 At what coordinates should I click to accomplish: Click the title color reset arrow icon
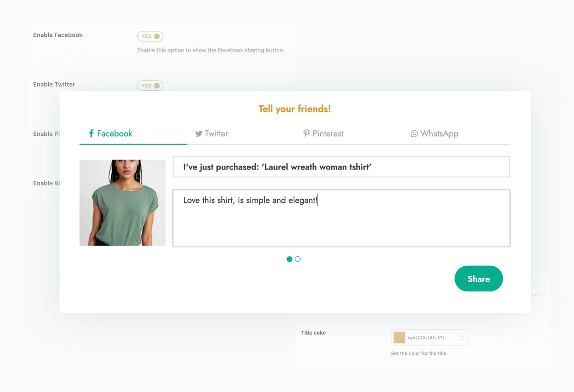coord(461,338)
